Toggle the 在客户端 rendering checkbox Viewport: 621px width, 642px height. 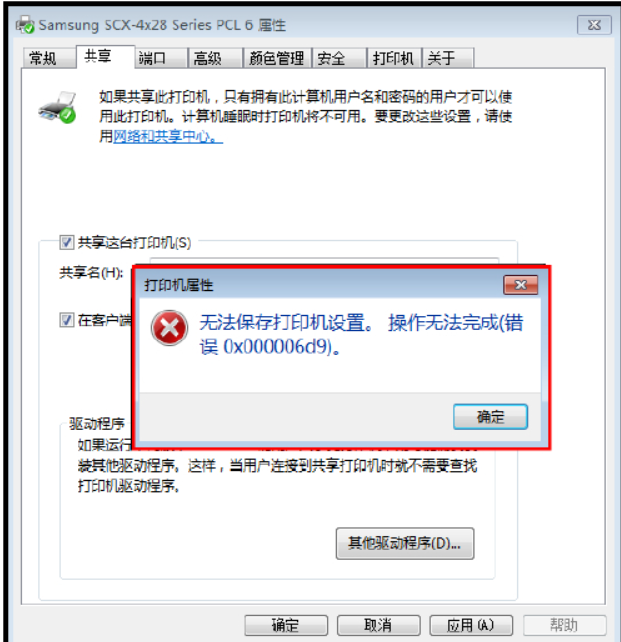(x=66, y=320)
